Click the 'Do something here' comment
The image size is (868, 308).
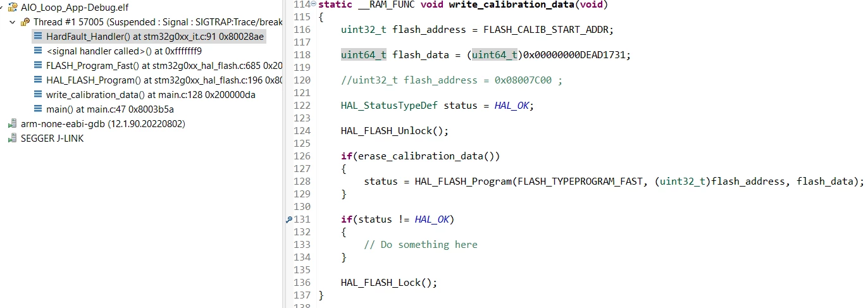tap(421, 245)
